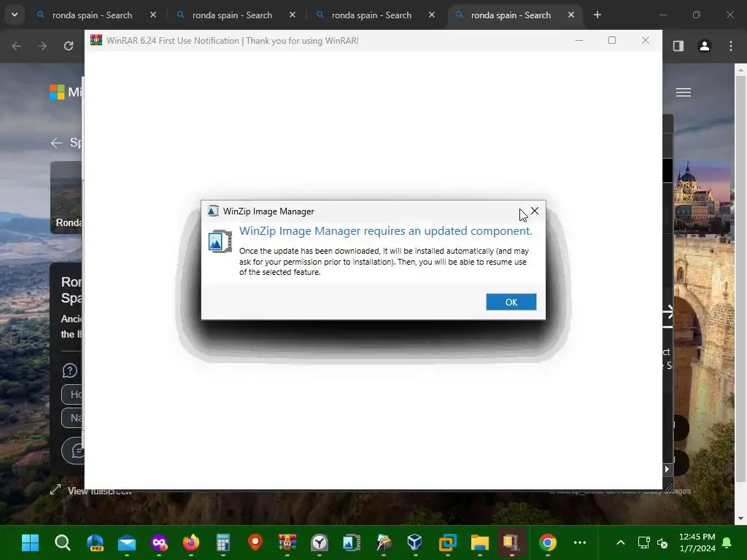Viewport: 747px width, 560px height.
Task: Open network status in system tray
Action: point(643,542)
